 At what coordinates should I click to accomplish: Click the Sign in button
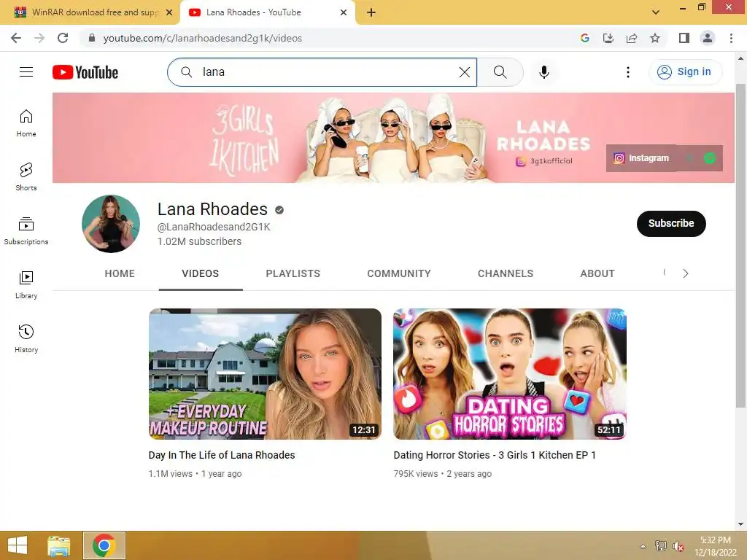[685, 72]
